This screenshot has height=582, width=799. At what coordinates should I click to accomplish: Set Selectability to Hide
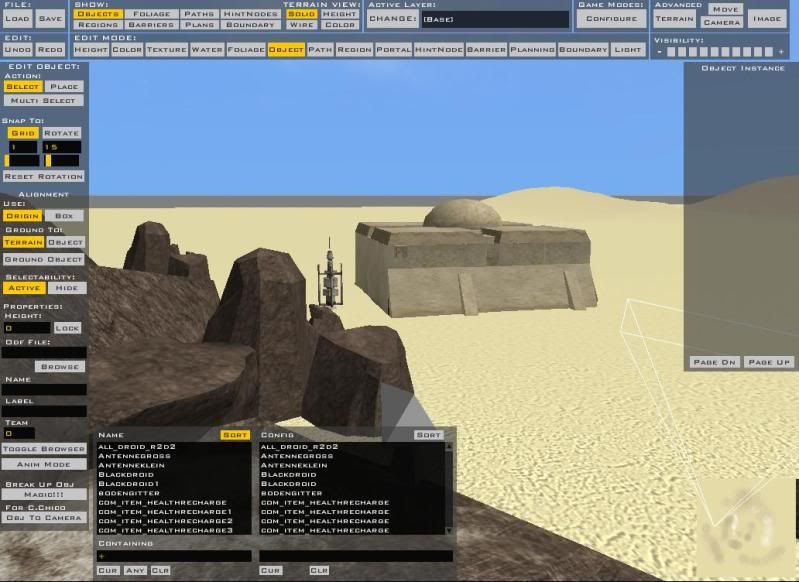(67, 288)
